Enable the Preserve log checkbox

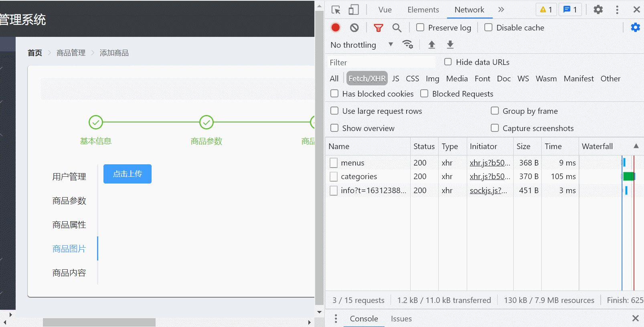coord(420,27)
